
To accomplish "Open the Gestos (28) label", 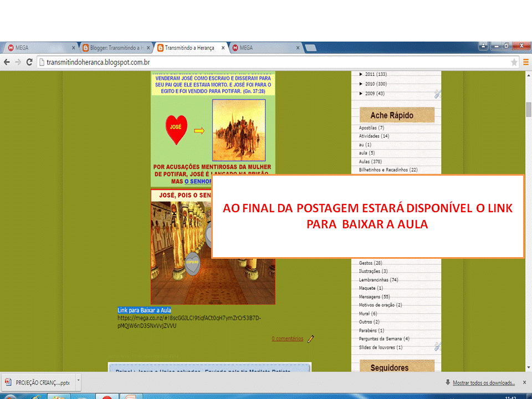I will (x=371, y=263).
